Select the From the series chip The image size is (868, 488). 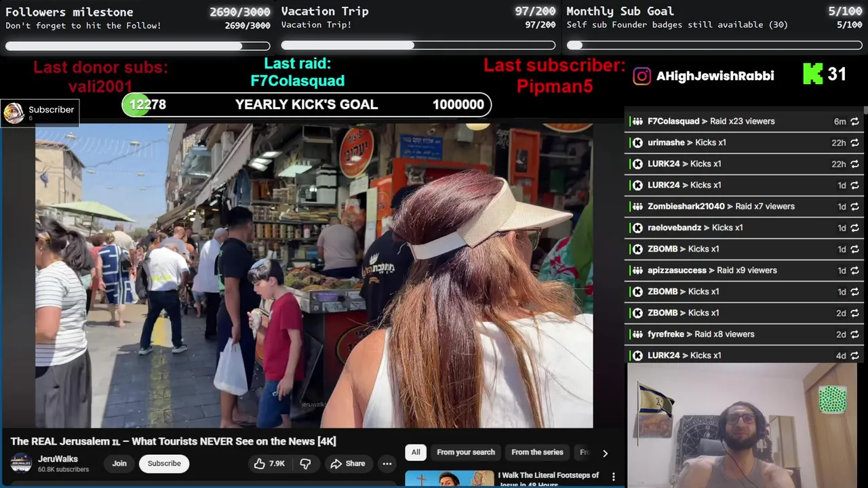537,452
